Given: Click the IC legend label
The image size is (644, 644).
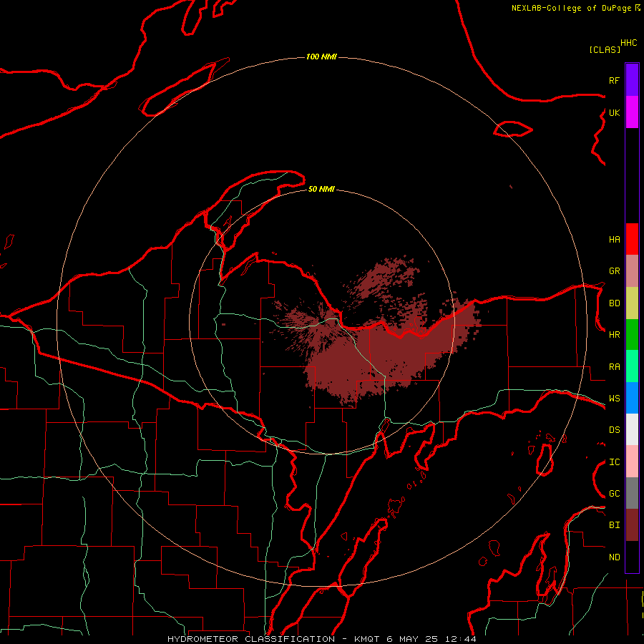Looking at the screenshot, I should click(x=614, y=462).
